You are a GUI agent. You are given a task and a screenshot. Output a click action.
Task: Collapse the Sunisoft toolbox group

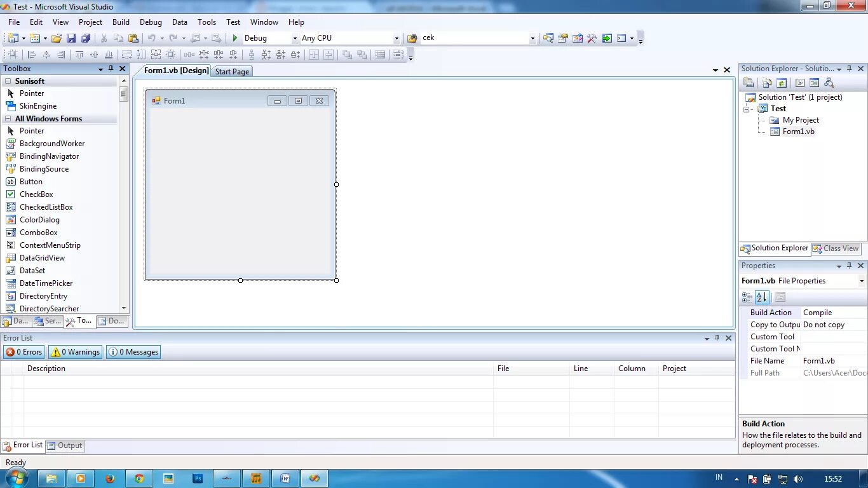(x=8, y=81)
